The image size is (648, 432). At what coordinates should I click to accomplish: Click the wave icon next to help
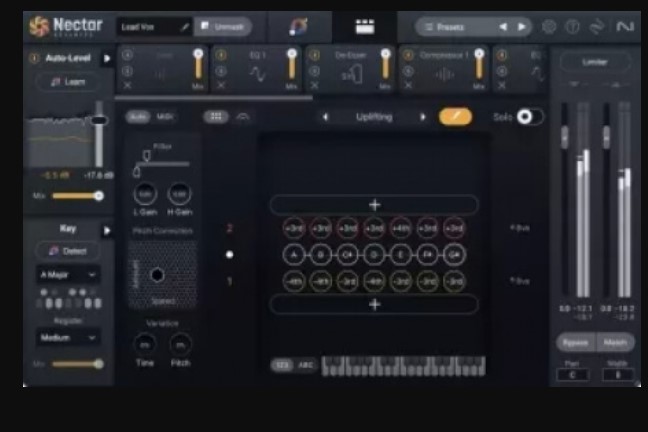pyautogui.click(x=596, y=27)
